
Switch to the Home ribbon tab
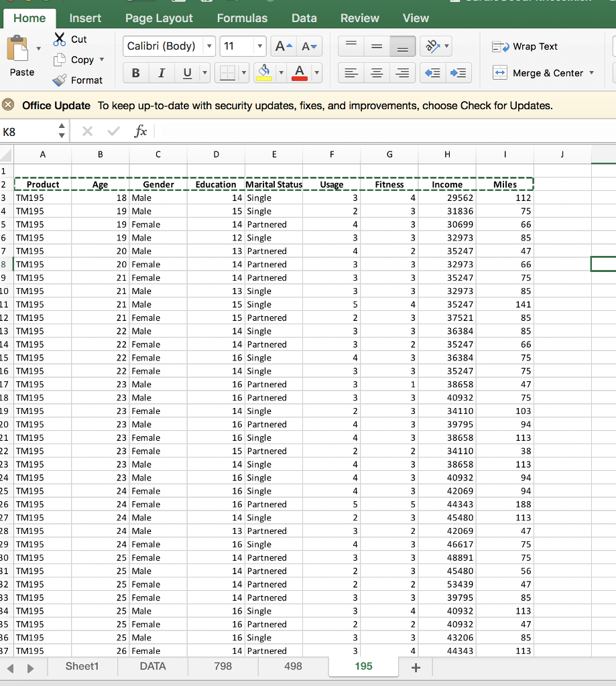coord(29,18)
